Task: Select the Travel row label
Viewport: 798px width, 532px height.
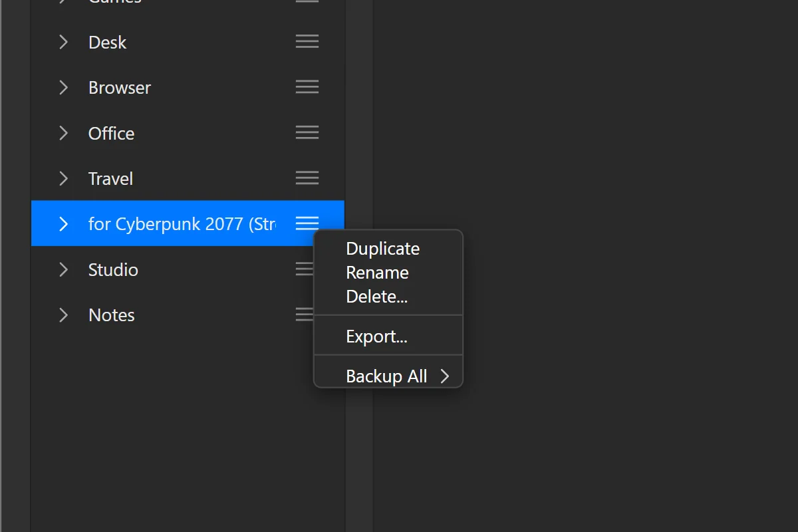Action: 110,179
